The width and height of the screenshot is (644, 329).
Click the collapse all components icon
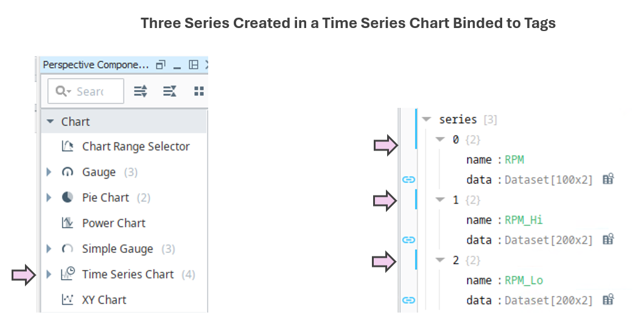click(x=170, y=91)
